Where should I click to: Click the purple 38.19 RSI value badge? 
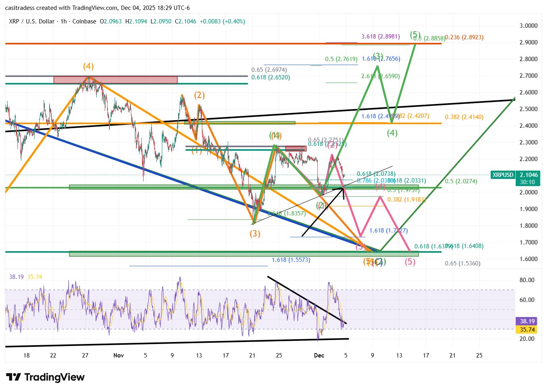[x=527, y=321]
